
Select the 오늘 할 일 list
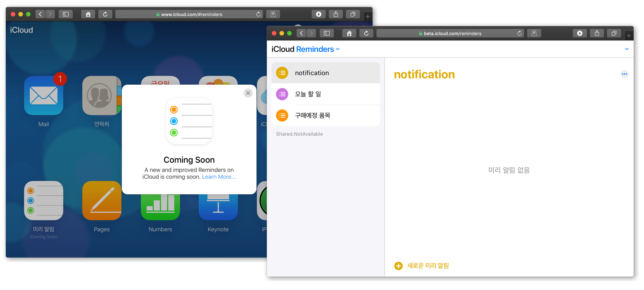point(326,94)
